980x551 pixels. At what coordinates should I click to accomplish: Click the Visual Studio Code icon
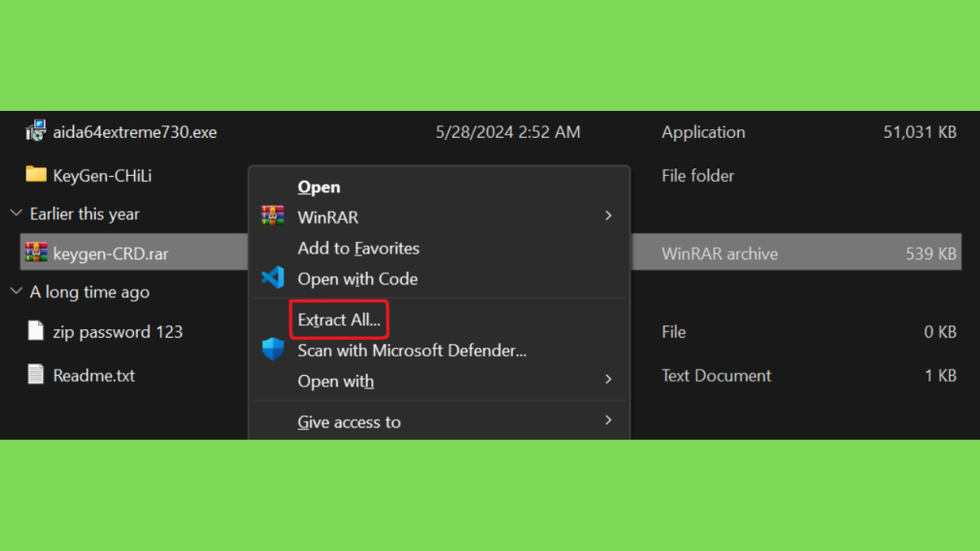click(x=273, y=278)
